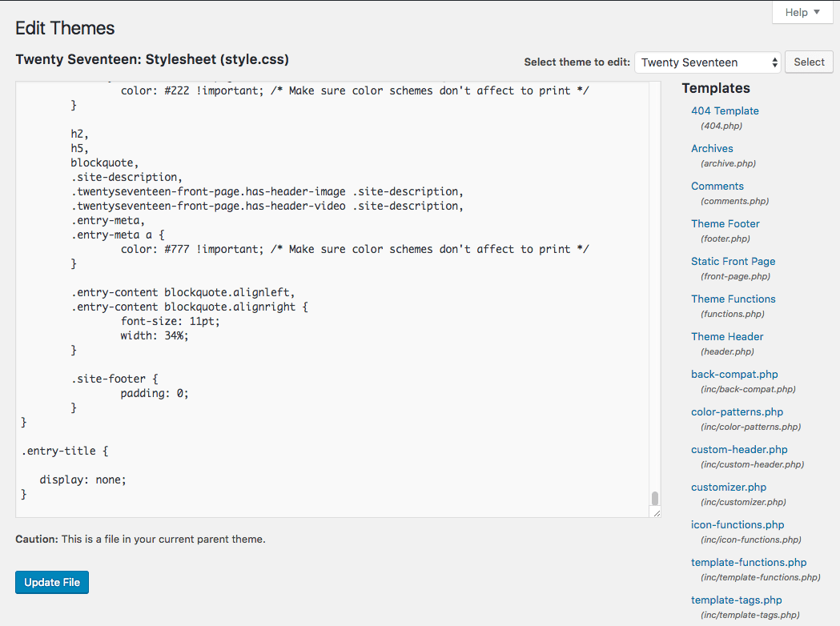This screenshot has width=840, height=626.
Task: Open the Comments template
Action: pyautogui.click(x=717, y=186)
